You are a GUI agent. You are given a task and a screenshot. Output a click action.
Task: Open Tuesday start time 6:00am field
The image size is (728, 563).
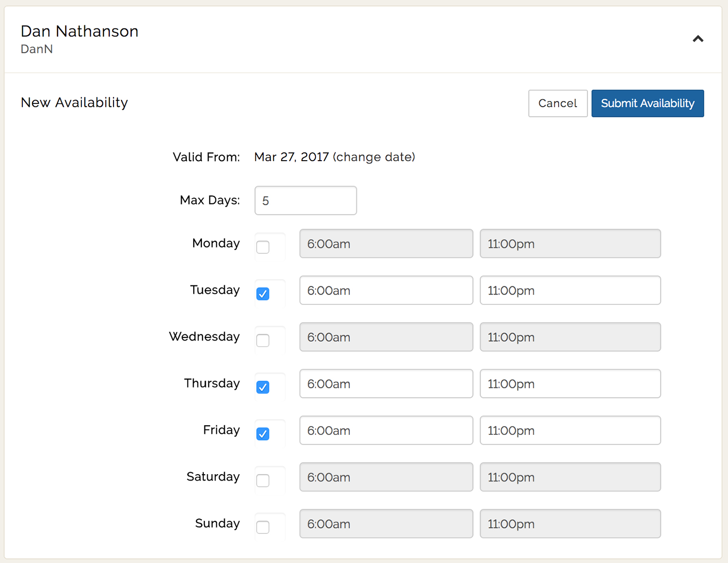click(x=386, y=290)
